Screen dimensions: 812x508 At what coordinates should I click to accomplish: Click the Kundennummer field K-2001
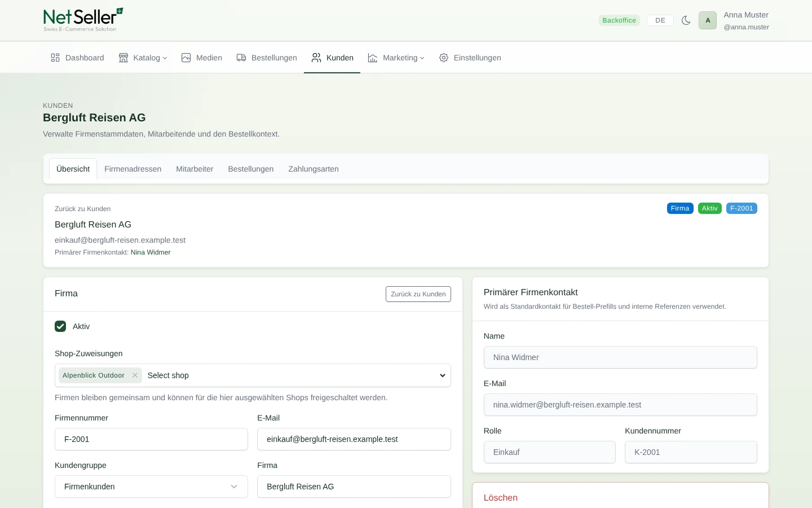tap(691, 452)
